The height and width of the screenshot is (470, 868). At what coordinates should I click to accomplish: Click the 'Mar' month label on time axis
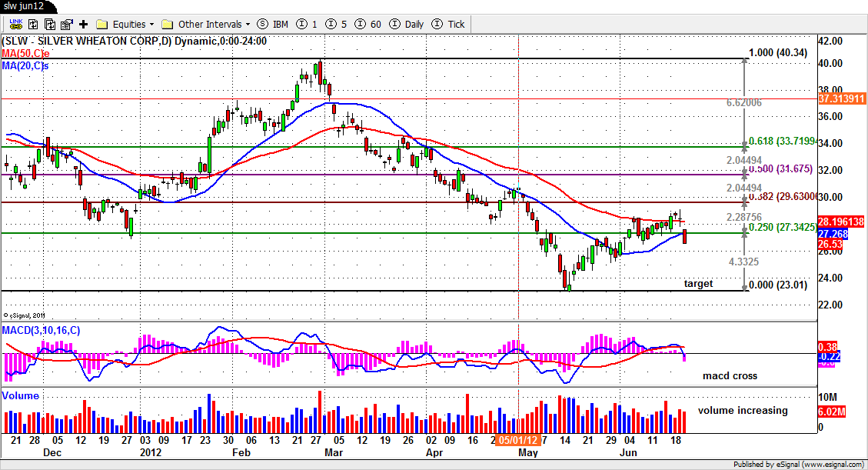pyautogui.click(x=334, y=452)
